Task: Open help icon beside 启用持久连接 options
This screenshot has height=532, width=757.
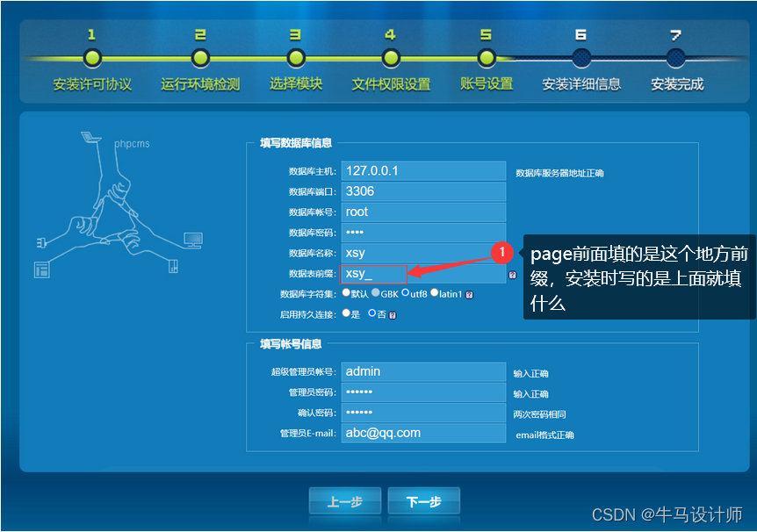Action: [x=393, y=313]
